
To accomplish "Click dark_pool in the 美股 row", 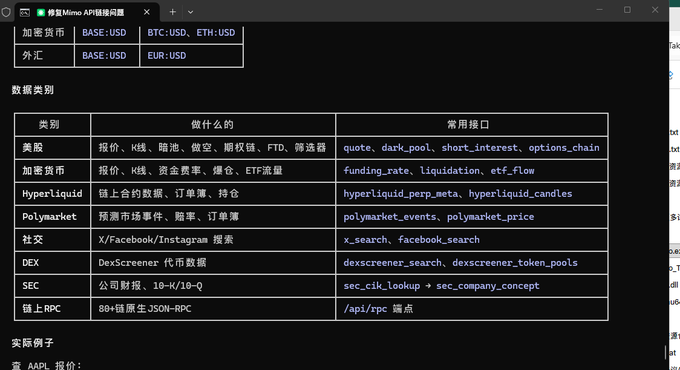I will 406,148.
